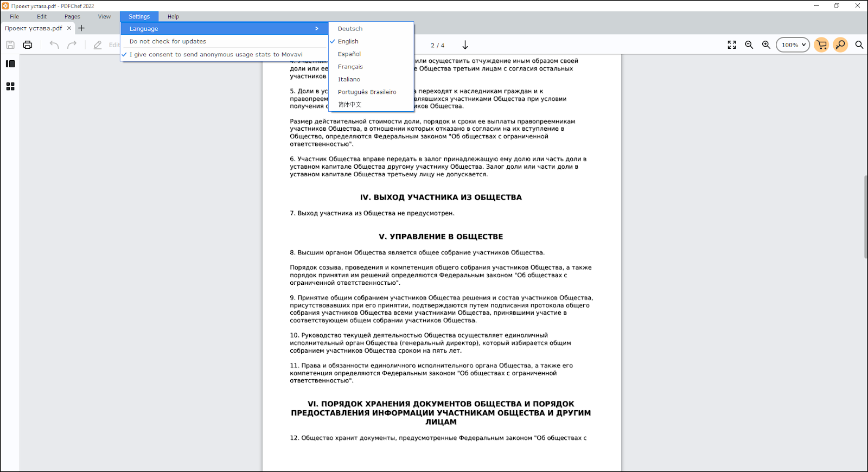Open the shopping cart purchase icon
868x472 pixels.
[822, 45]
